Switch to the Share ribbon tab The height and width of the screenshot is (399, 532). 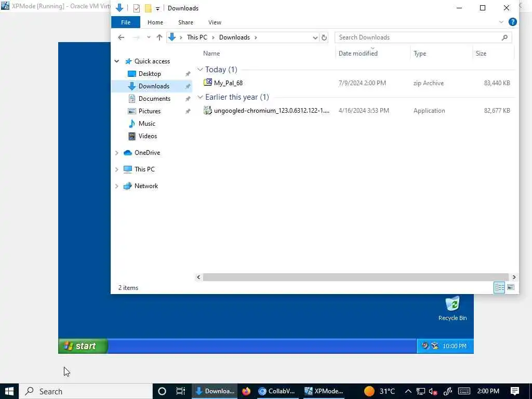[185, 22]
